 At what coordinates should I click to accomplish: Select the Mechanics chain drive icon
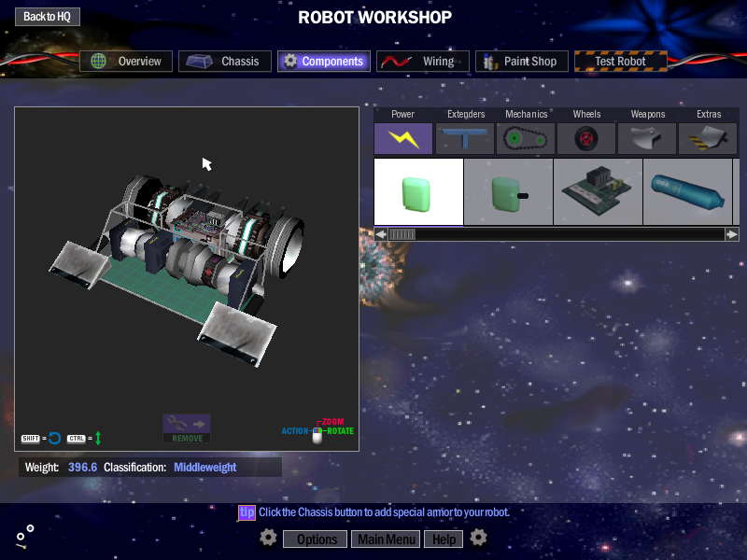[526, 138]
